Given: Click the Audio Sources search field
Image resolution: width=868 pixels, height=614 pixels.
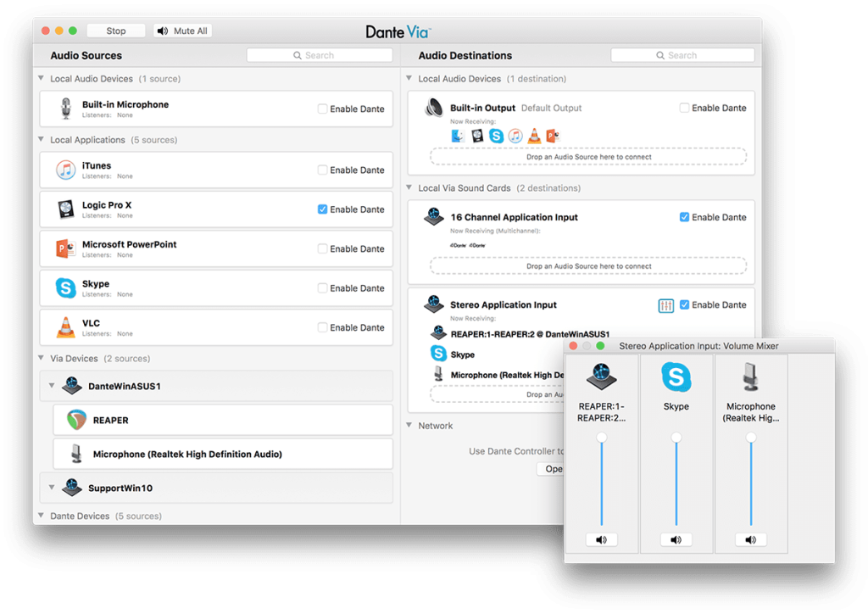Looking at the screenshot, I should pyautogui.click(x=320, y=55).
